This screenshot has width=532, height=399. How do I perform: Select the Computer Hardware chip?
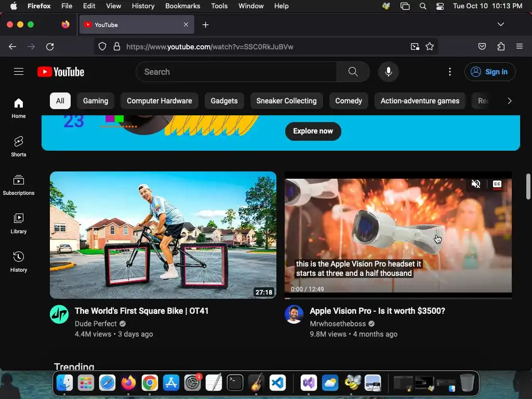pos(159,101)
